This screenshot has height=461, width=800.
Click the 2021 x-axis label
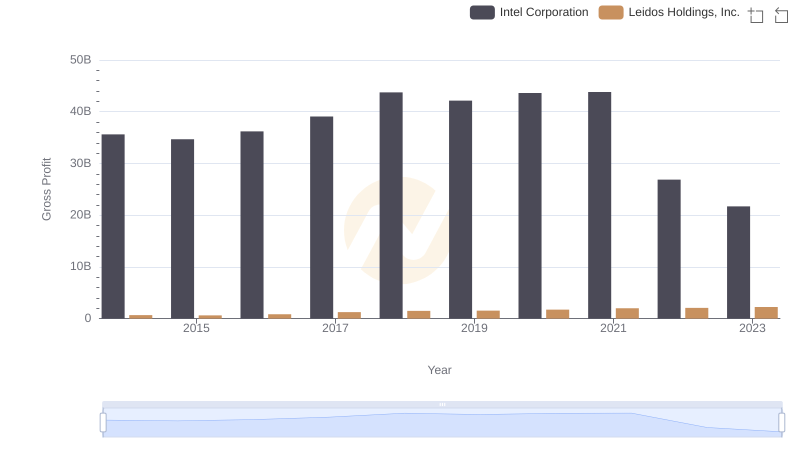pyautogui.click(x=613, y=328)
